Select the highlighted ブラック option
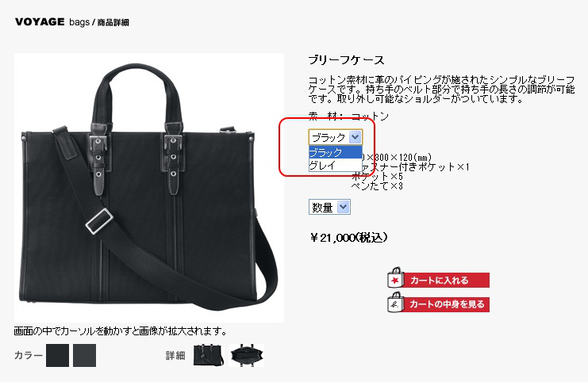The height and width of the screenshot is (382, 588). [335, 152]
